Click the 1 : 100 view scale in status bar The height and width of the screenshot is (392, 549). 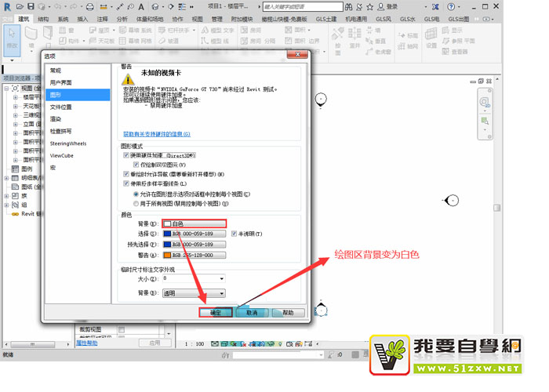195,344
